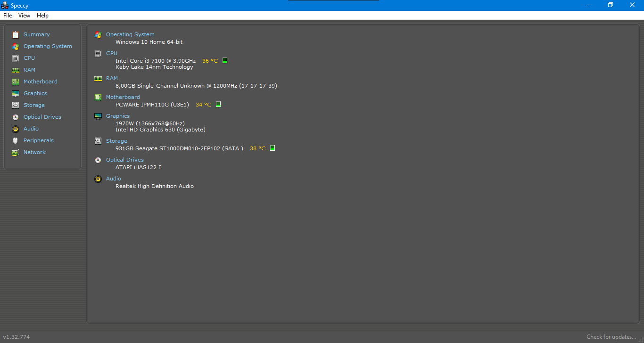This screenshot has height=343, width=644.
Task: Click the monitor icon beside Graphics heading
Action: [98, 116]
